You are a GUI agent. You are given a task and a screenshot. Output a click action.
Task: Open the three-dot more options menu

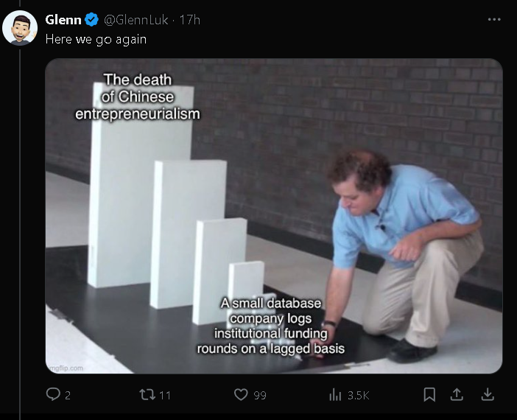click(493, 19)
